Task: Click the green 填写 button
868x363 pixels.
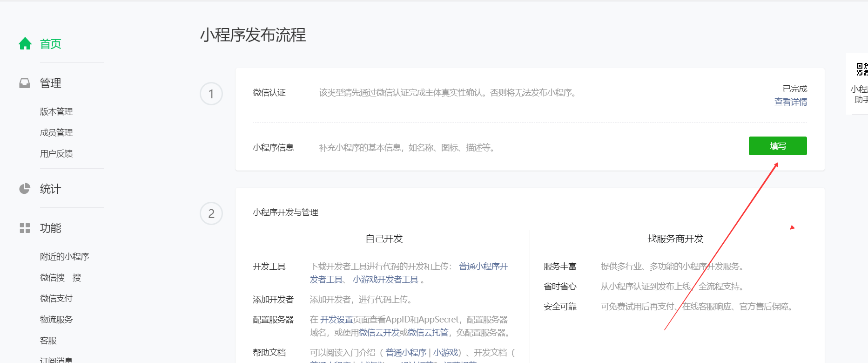Action: click(778, 146)
